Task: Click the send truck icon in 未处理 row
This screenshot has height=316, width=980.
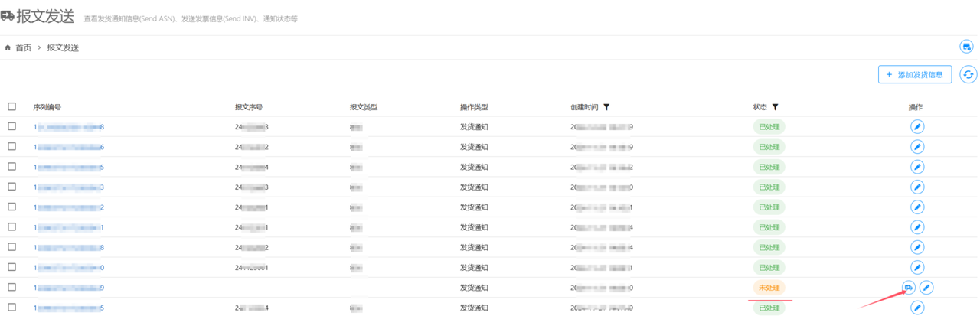Action: [908, 287]
